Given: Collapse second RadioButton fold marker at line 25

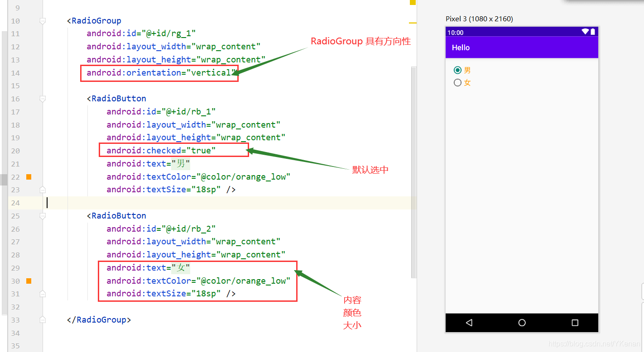Looking at the screenshot, I should click(x=43, y=216).
